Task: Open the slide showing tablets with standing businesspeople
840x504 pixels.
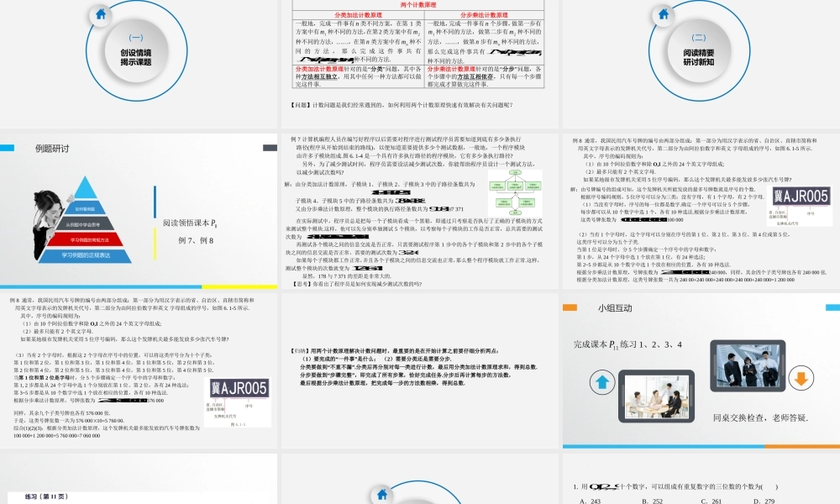Action: pyautogui.click(x=748, y=365)
